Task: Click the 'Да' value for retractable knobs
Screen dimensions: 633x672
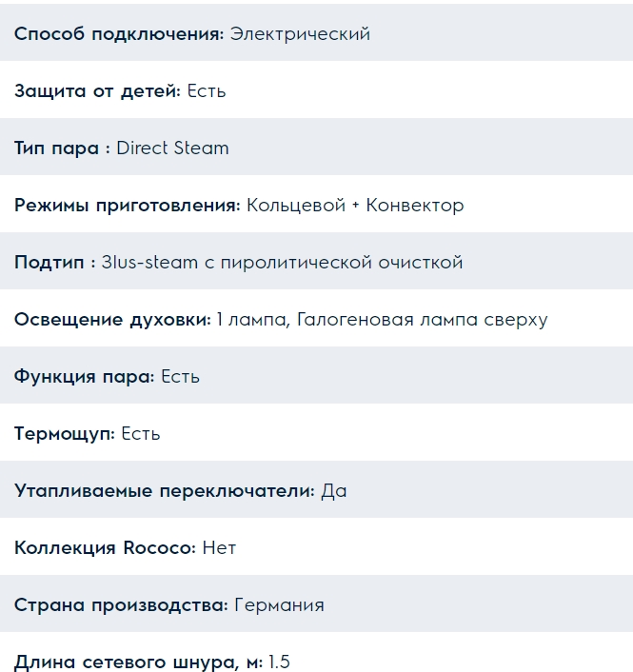Action: tap(334, 491)
